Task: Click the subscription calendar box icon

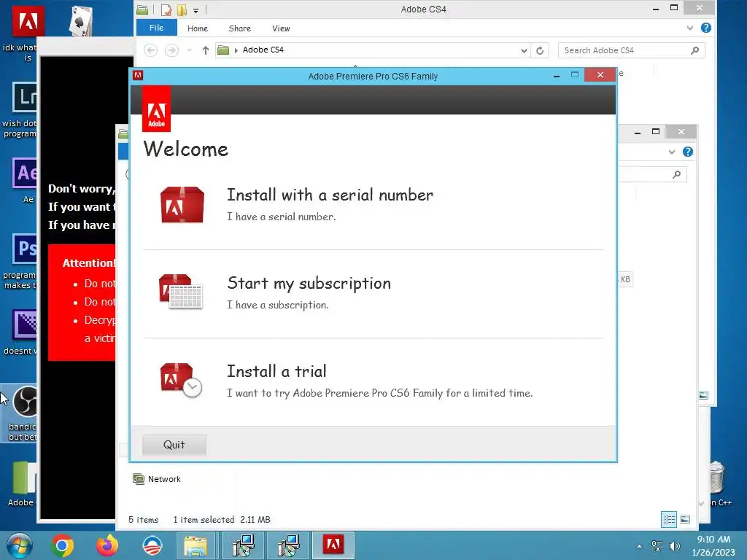Action: pyautogui.click(x=181, y=292)
